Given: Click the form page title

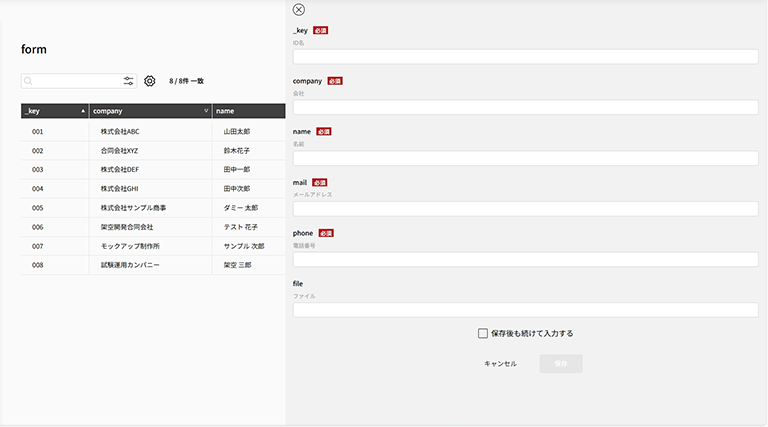Looking at the screenshot, I should [x=34, y=49].
